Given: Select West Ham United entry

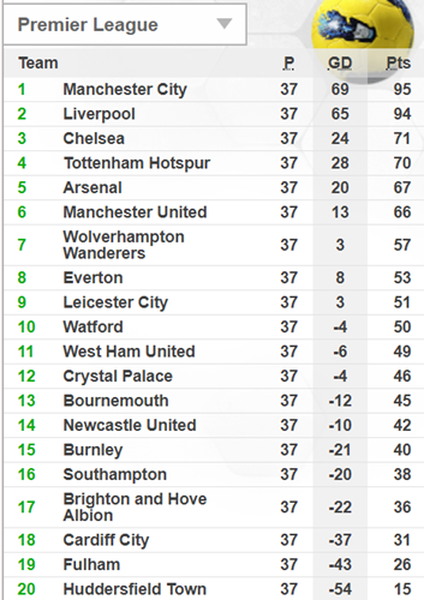Looking at the screenshot, I should click(129, 352).
